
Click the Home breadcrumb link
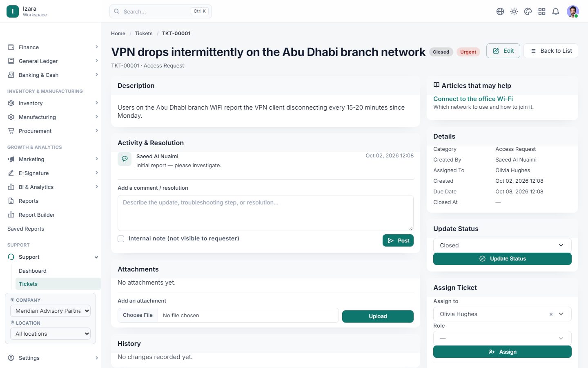point(118,34)
